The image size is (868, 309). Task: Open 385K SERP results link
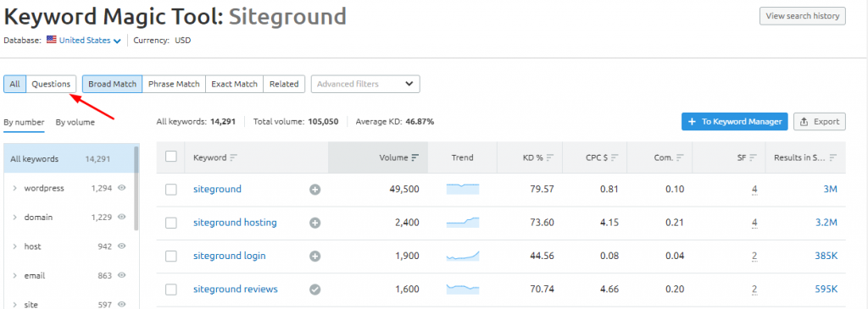coord(826,256)
